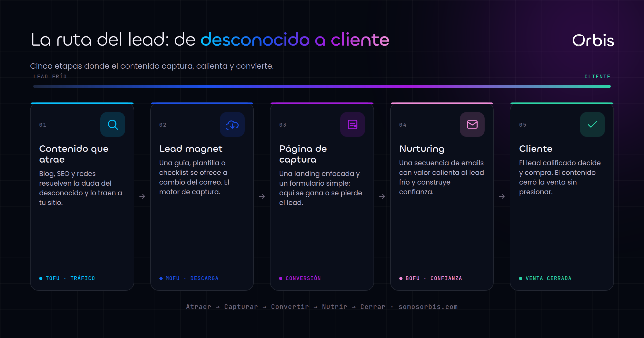Click the text 'El lead calificado decide…'
This screenshot has width=644, height=338.
(x=560, y=177)
